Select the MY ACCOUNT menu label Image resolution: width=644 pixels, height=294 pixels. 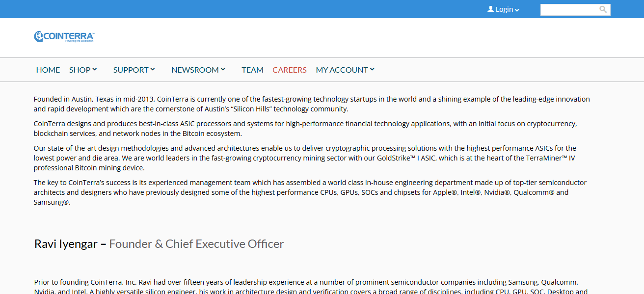[x=342, y=70]
